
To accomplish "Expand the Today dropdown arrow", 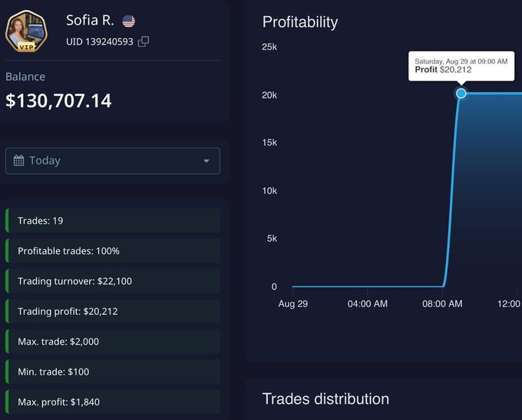I will [206, 161].
